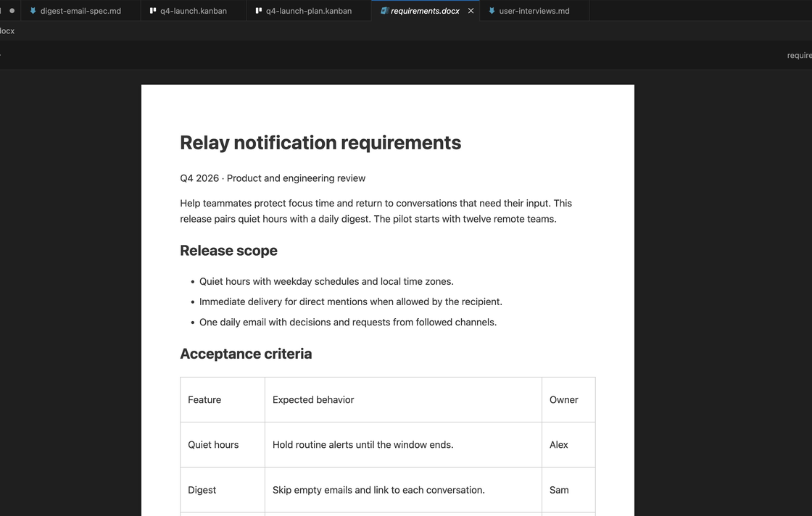The image size is (812, 516).
Task: Switch to the digest-email-spec.md tab
Action: [80, 11]
